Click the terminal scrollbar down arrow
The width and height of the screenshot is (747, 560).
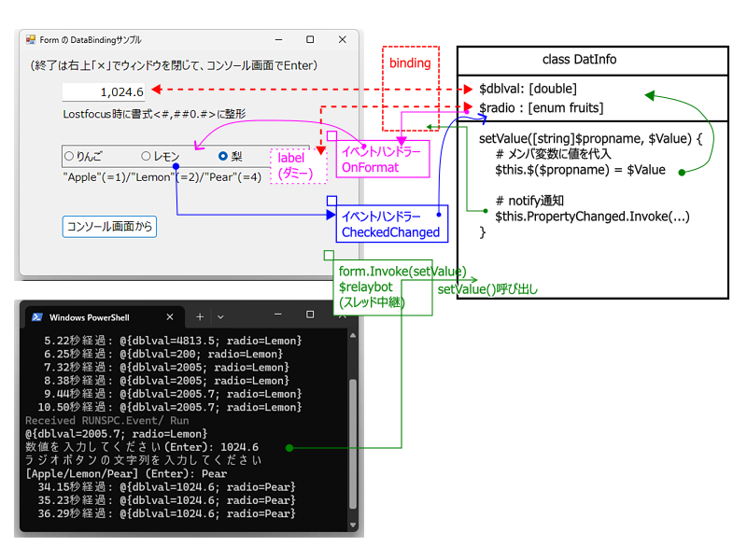(x=353, y=525)
